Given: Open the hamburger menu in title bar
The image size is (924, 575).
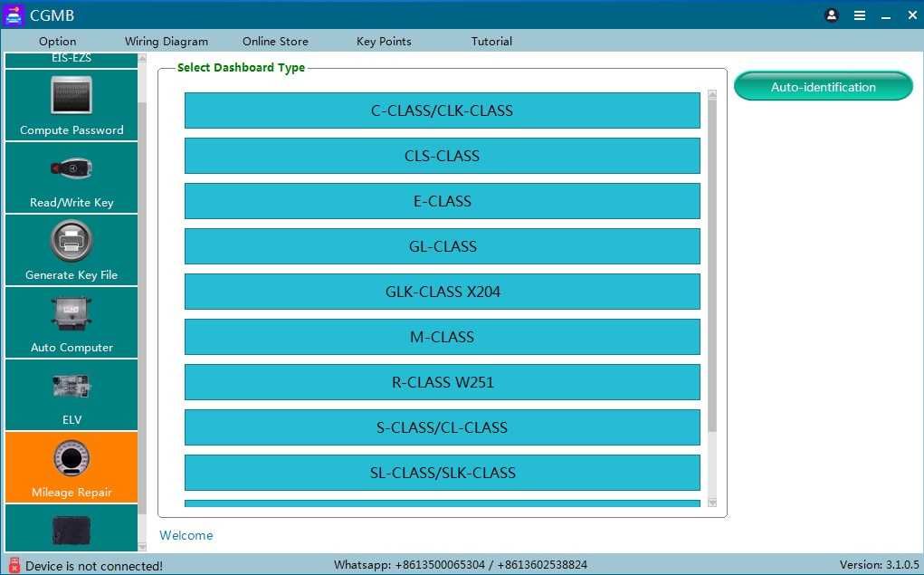Looking at the screenshot, I should [x=860, y=15].
